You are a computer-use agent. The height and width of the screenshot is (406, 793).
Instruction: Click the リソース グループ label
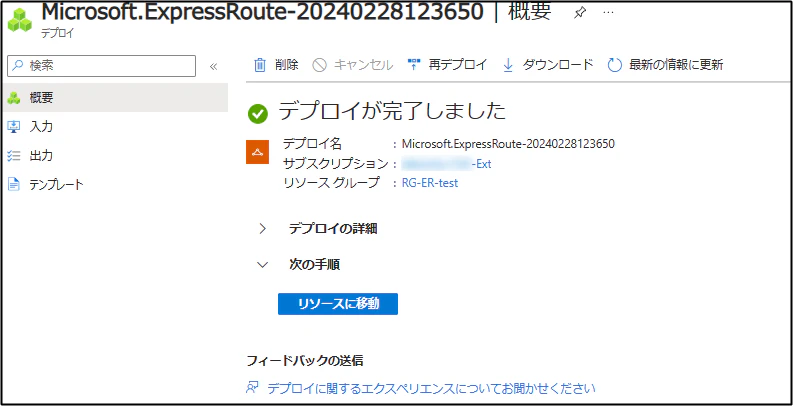pos(331,183)
